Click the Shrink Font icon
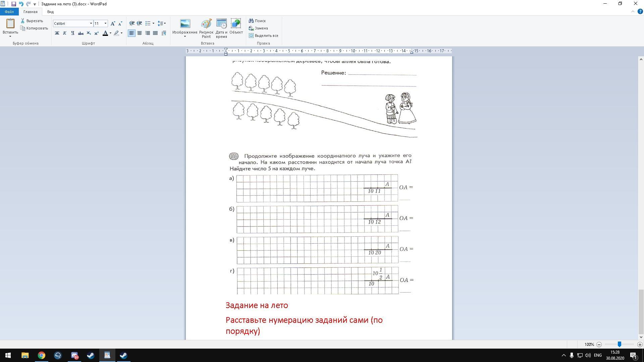This screenshot has height=362, width=644. point(120,23)
